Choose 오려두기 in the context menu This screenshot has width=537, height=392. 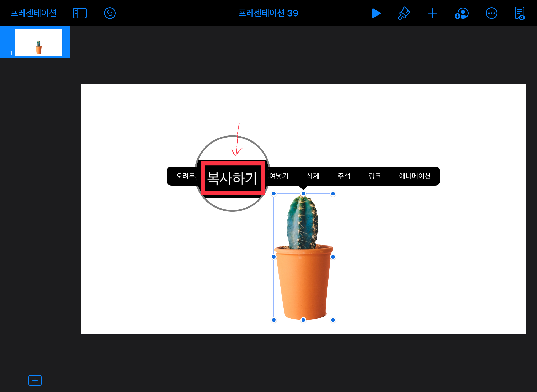point(185,176)
